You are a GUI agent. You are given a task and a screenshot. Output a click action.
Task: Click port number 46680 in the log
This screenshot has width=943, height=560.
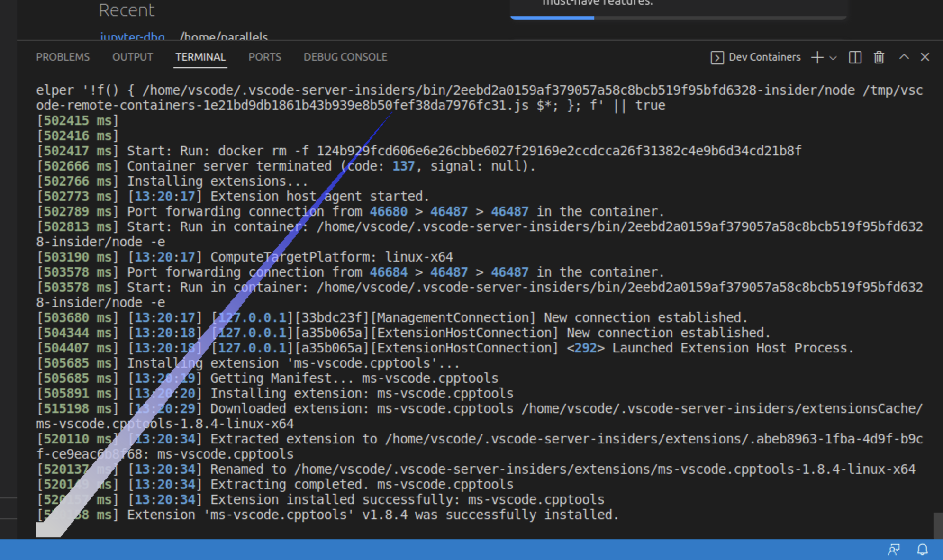pos(388,212)
